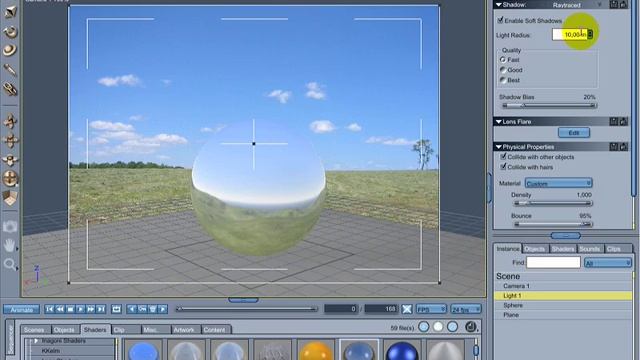Click the Lens Flare Edit button
This screenshot has width=640, height=360.
point(573,133)
